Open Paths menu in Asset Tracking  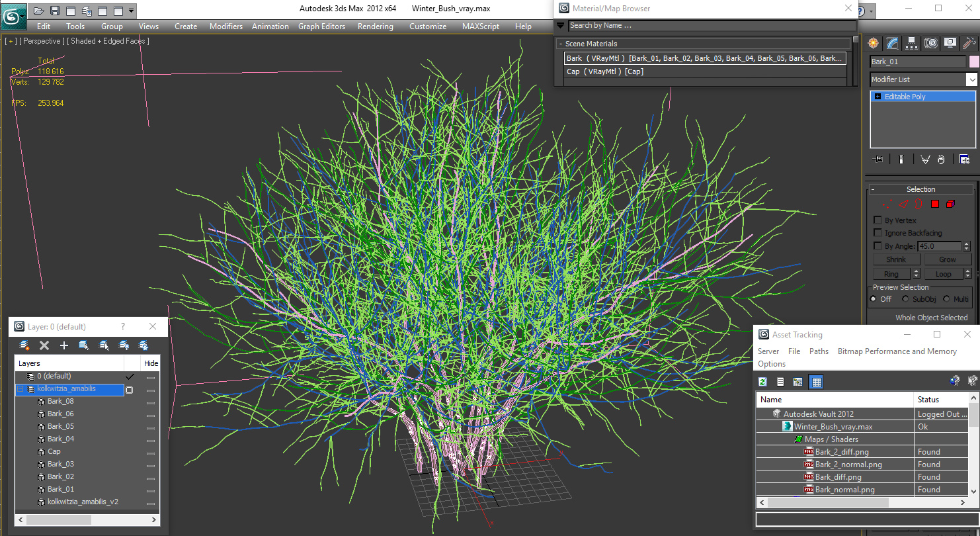(819, 351)
